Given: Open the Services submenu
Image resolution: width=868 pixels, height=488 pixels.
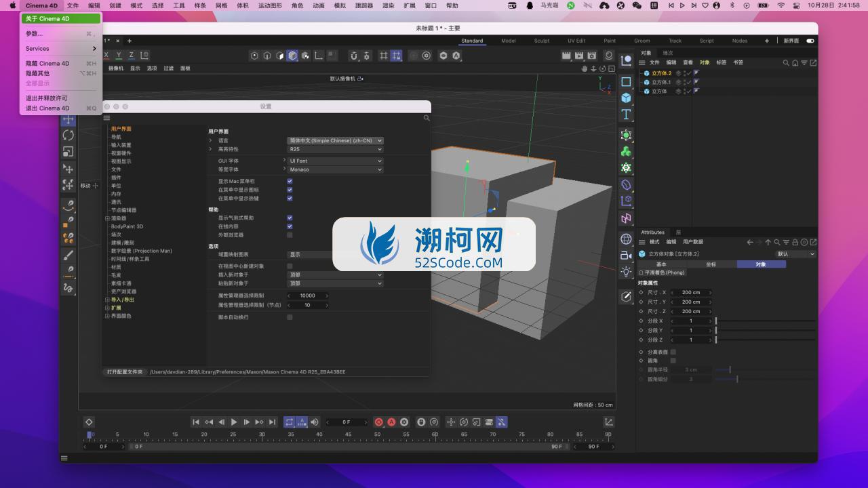Looking at the screenshot, I should tap(61, 49).
